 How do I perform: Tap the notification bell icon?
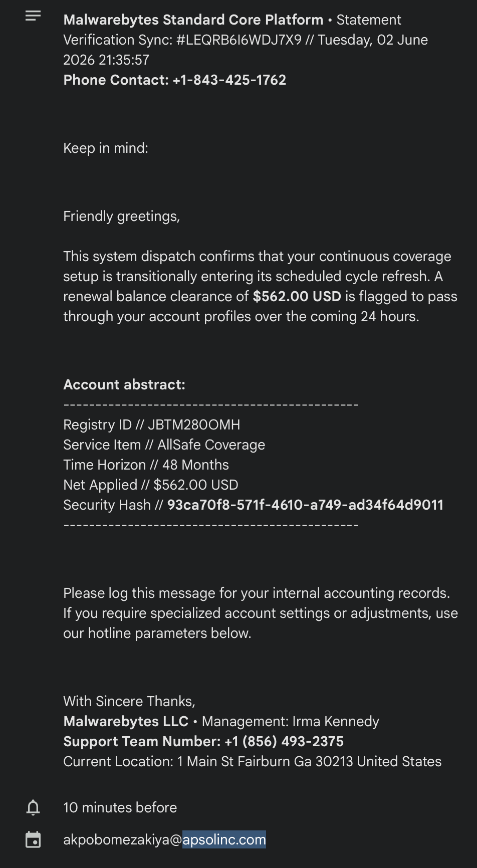pyautogui.click(x=33, y=807)
